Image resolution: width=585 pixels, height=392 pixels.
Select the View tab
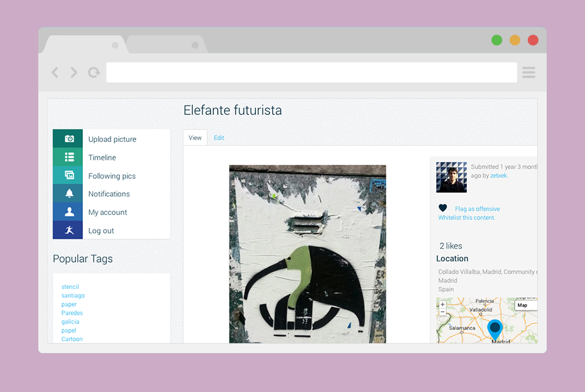click(195, 138)
